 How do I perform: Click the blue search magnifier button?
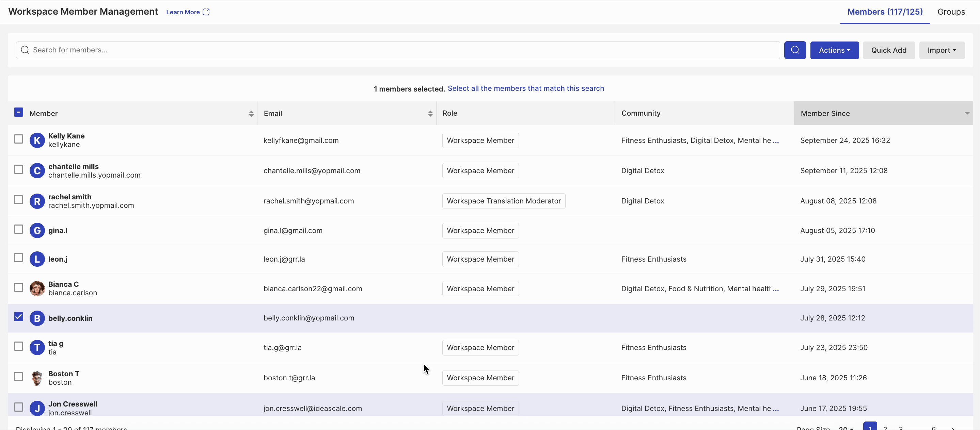pos(795,50)
